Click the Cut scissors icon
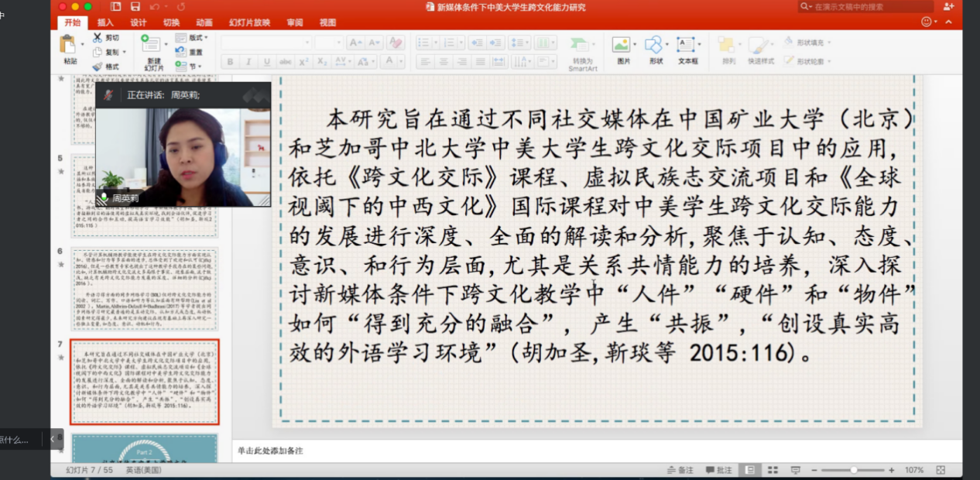 [x=98, y=37]
